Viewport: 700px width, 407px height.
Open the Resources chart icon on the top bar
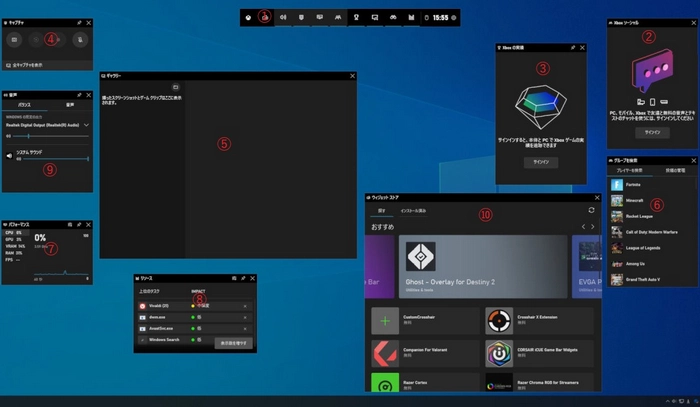411,17
